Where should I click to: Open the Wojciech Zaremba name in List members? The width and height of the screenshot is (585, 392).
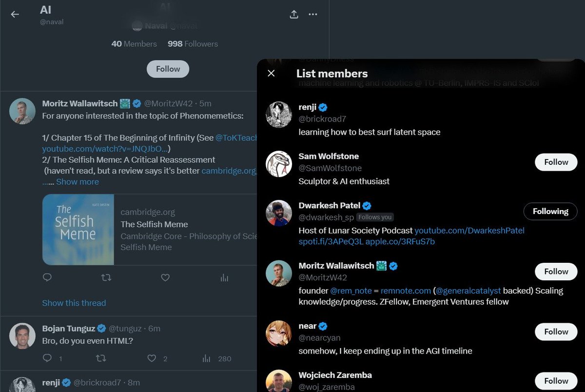coord(335,375)
